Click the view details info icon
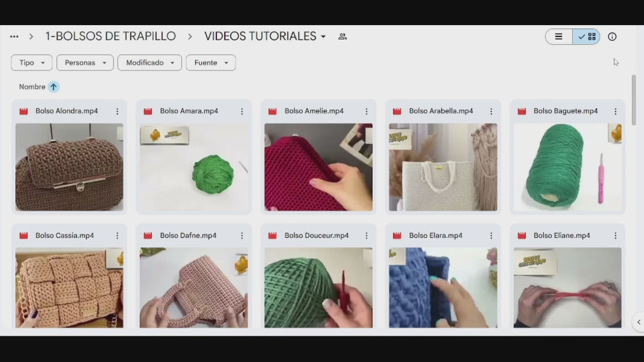Image resolution: width=644 pixels, height=362 pixels. 612,37
